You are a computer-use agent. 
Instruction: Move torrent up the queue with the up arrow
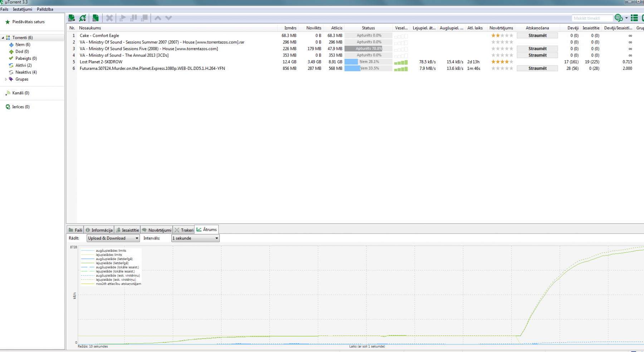(158, 18)
